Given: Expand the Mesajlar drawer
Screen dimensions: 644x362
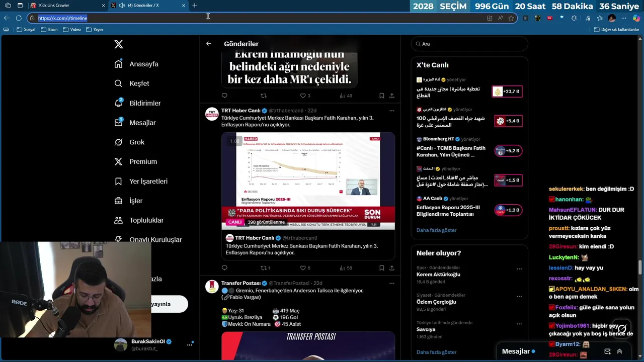Looking at the screenshot, I should (619, 351).
